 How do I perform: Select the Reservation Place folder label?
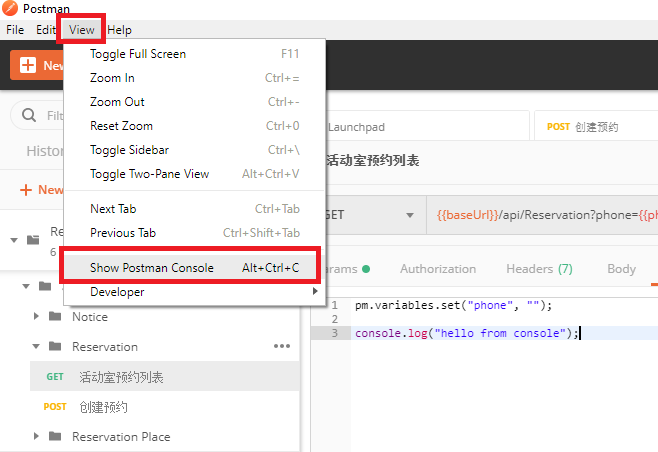(121, 437)
